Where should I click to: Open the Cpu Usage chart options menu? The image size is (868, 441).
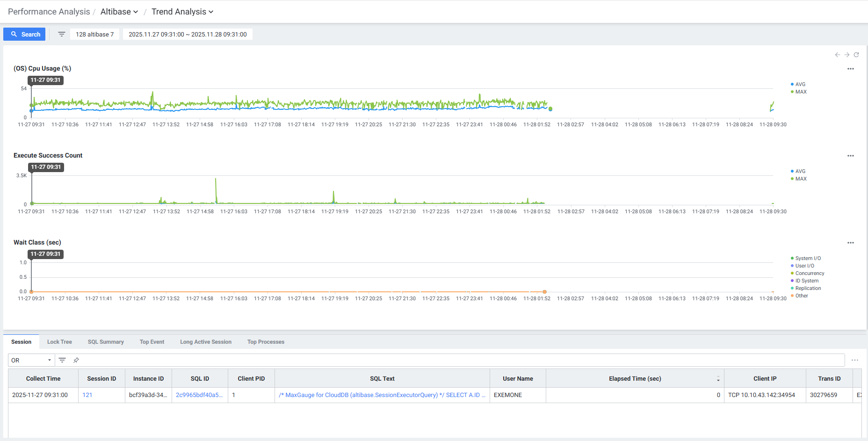pyautogui.click(x=850, y=69)
